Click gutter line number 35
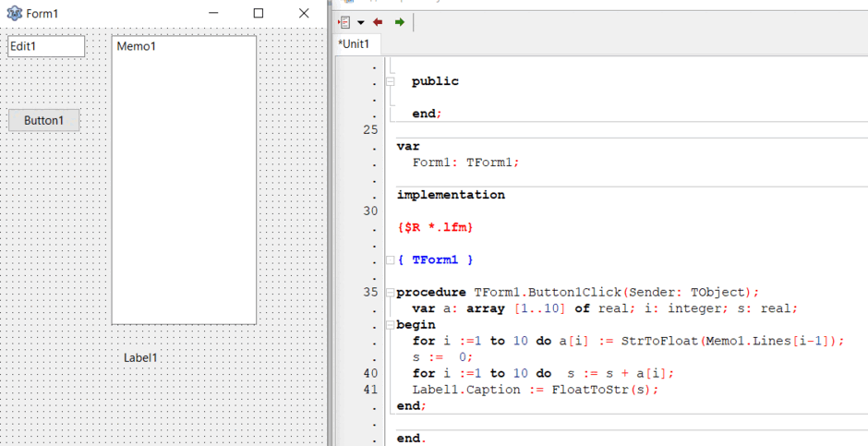Image resolution: width=868 pixels, height=446 pixels. [371, 292]
